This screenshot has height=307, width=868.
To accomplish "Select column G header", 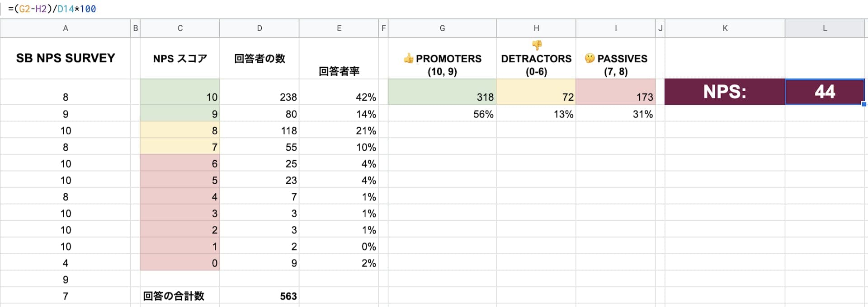I will tap(442, 28).
